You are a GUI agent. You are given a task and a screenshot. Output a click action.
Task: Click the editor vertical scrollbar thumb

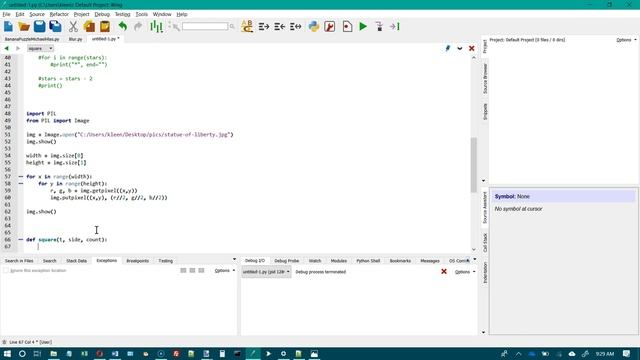point(473,164)
